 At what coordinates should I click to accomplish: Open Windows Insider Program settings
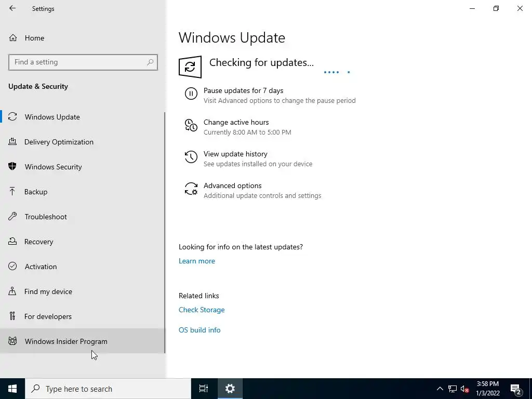[x=82, y=341]
